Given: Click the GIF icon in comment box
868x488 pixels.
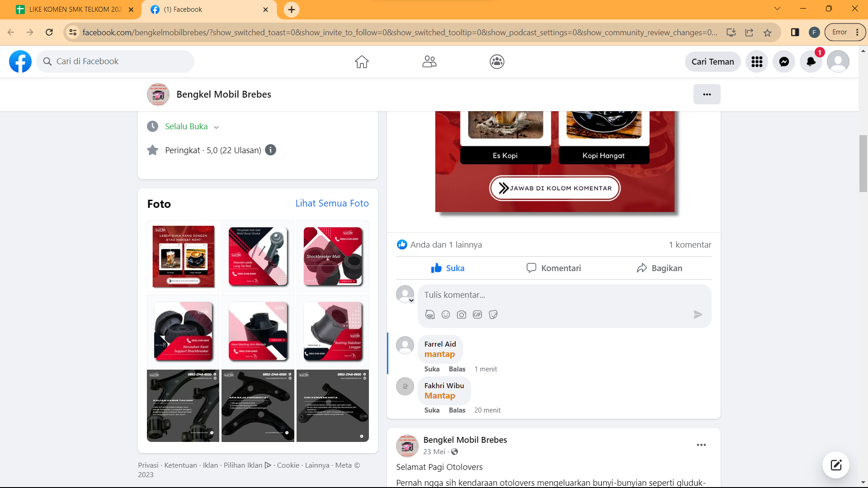Looking at the screenshot, I should tap(477, 314).
